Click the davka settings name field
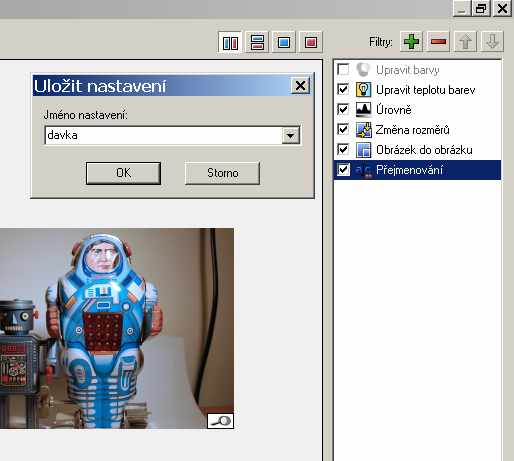Screen dimensions: 514x461 coord(163,135)
